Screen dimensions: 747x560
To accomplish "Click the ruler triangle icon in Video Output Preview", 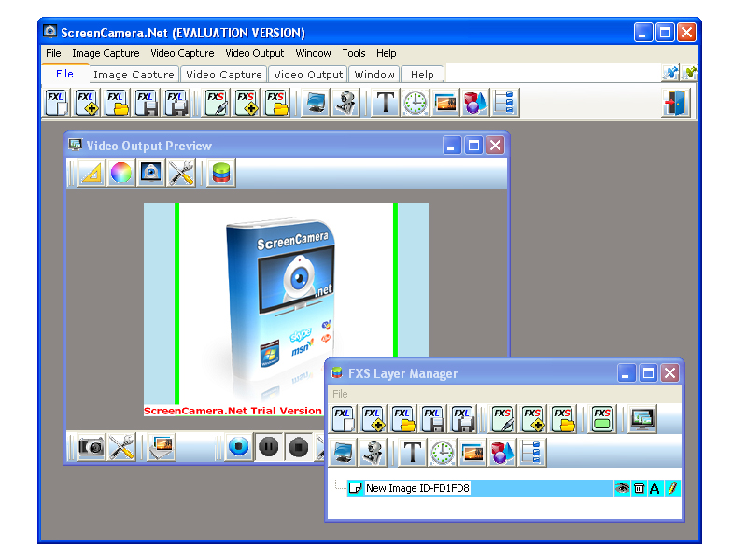I will pyautogui.click(x=91, y=173).
